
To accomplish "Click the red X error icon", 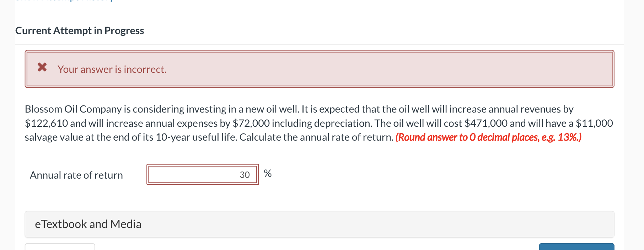I will click(x=42, y=68).
